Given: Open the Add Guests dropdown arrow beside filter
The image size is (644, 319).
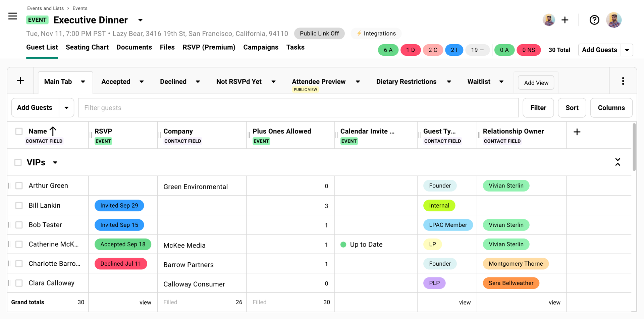Looking at the screenshot, I should pos(66,108).
